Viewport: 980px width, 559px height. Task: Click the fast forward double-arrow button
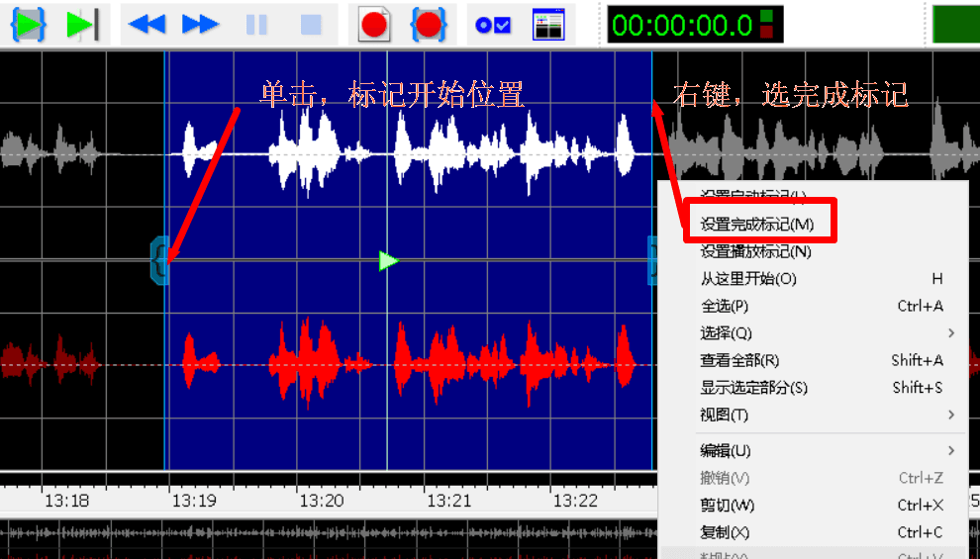tap(201, 25)
